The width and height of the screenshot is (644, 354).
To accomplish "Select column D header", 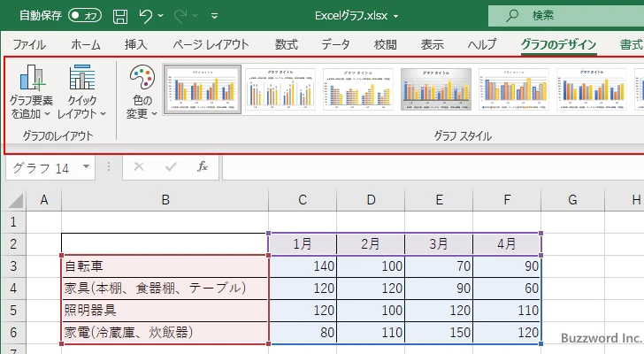I will tap(371, 200).
